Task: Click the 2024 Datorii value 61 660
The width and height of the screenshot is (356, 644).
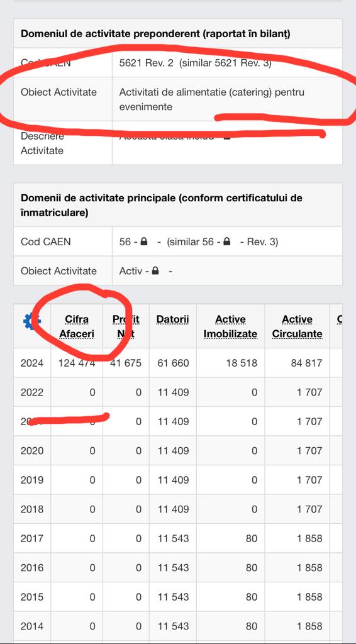Action: pyautogui.click(x=173, y=363)
